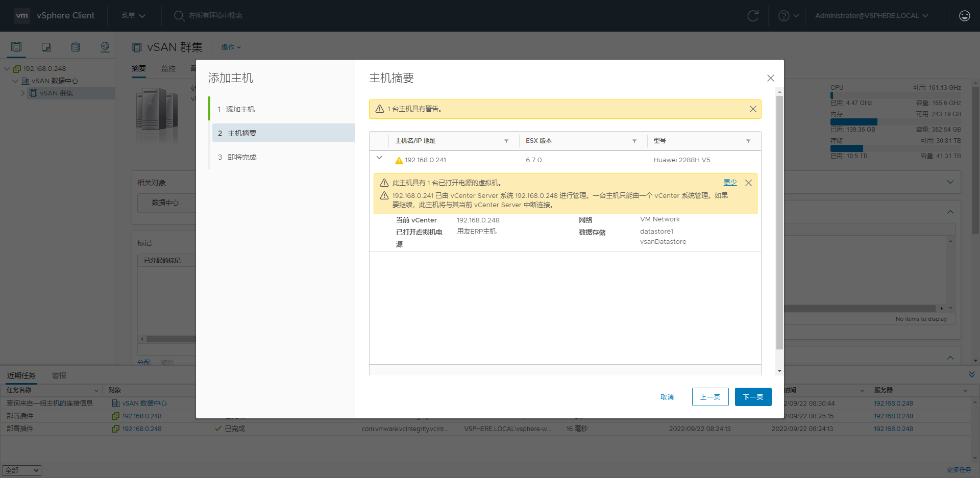Click the 下一页 button

click(753, 396)
